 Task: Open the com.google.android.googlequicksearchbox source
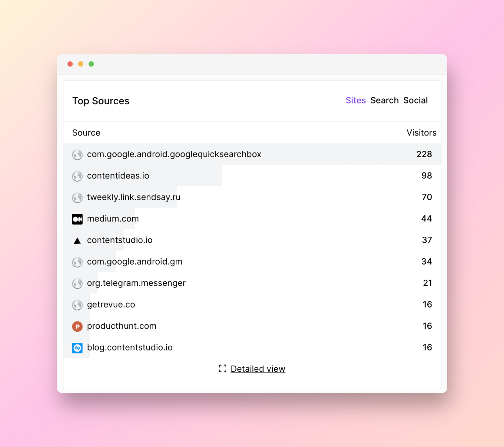174,154
